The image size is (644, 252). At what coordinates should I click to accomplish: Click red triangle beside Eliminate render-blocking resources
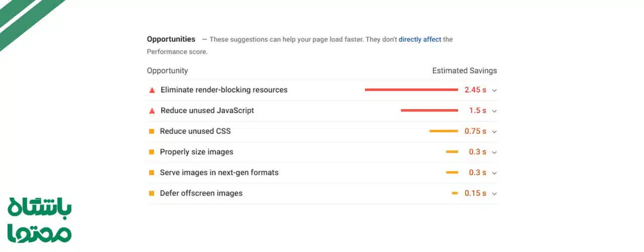pos(152,90)
